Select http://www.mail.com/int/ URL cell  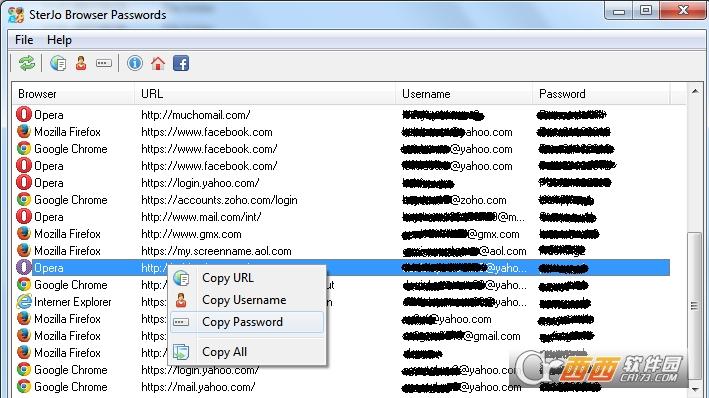(x=201, y=217)
